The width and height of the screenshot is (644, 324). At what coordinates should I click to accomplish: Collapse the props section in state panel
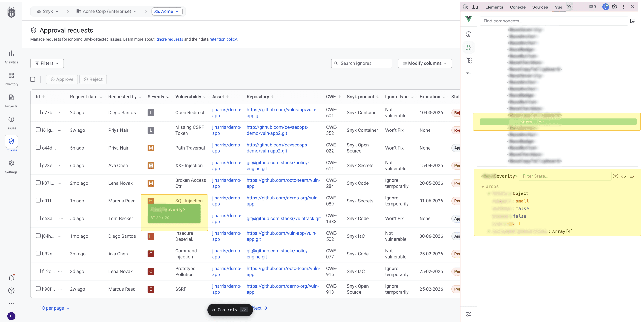tap(482, 187)
